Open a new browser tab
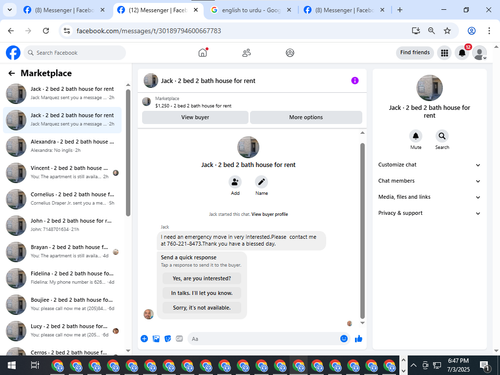This screenshot has height=375, width=500. (400, 10)
